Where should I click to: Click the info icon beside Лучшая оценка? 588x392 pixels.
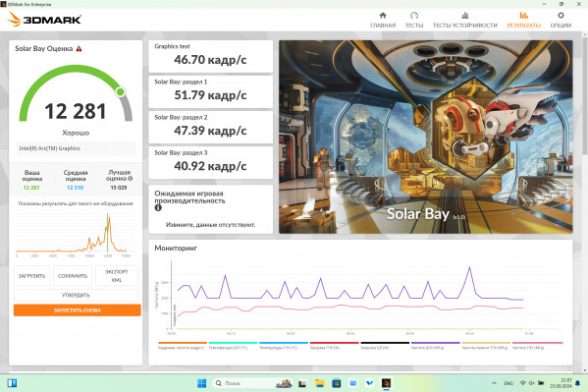131,179
